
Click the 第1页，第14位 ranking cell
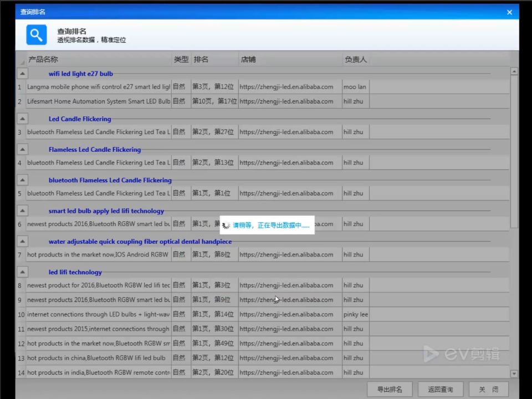pyautogui.click(x=215, y=314)
